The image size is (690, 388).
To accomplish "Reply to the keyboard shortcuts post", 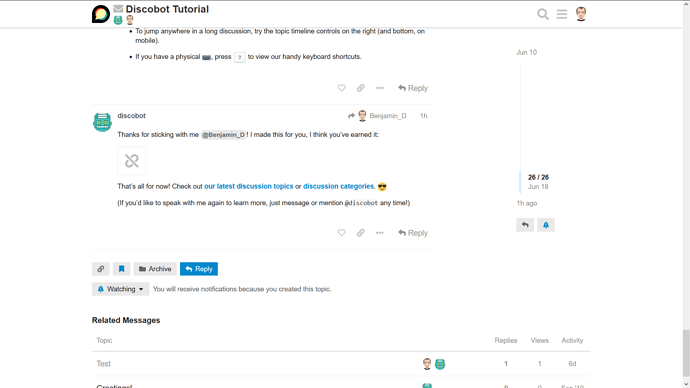I will [413, 88].
